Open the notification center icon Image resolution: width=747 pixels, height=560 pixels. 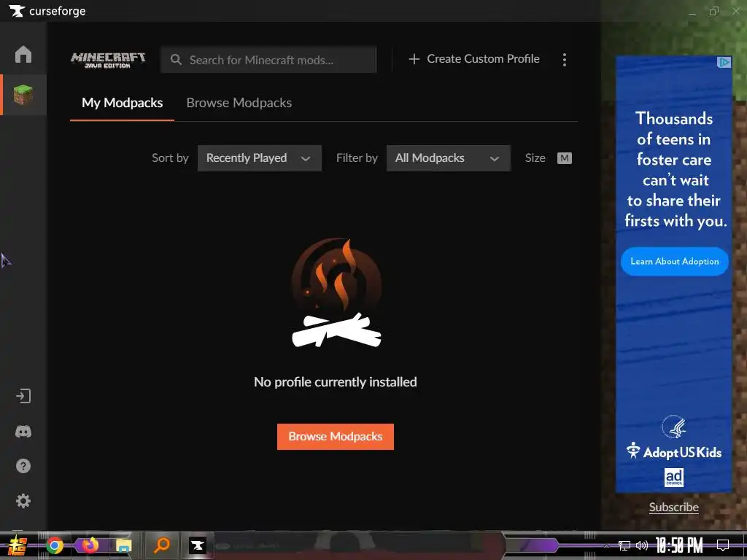723,545
